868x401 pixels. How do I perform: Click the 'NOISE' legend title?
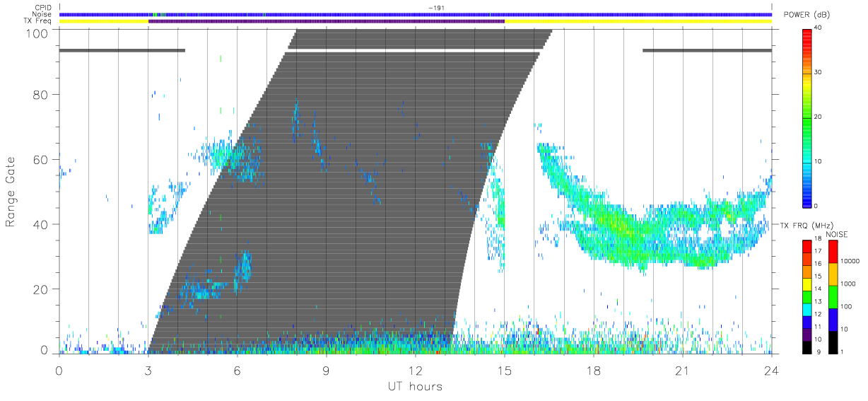(836, 234)
